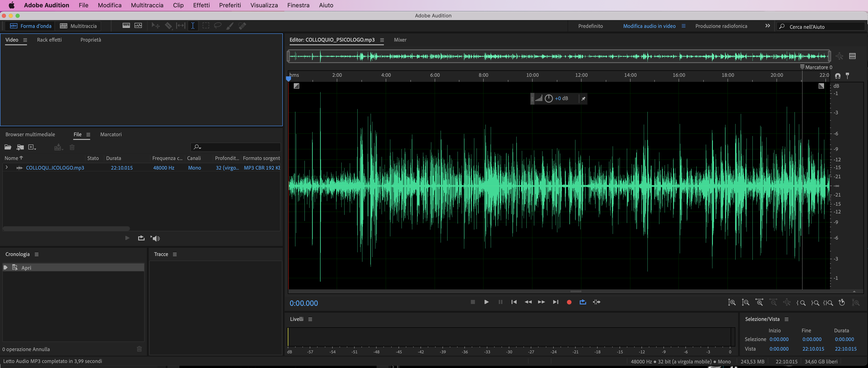Image resolution: width=868 pixels, height=368 pixels.
Task: Move playhead to next marker
Action: [555, 302]
